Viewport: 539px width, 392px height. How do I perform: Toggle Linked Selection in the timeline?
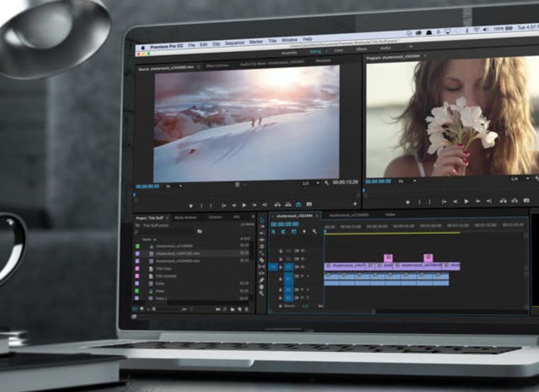click(294, 231)
